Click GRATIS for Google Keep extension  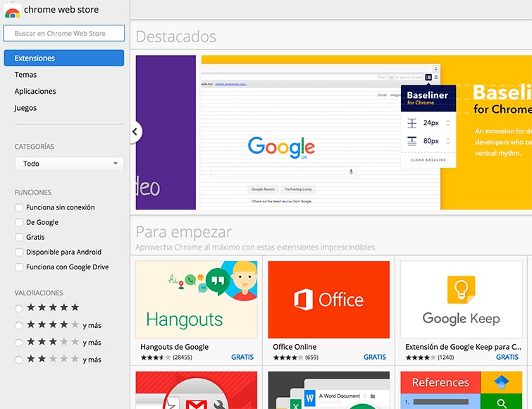coord(507,357)
